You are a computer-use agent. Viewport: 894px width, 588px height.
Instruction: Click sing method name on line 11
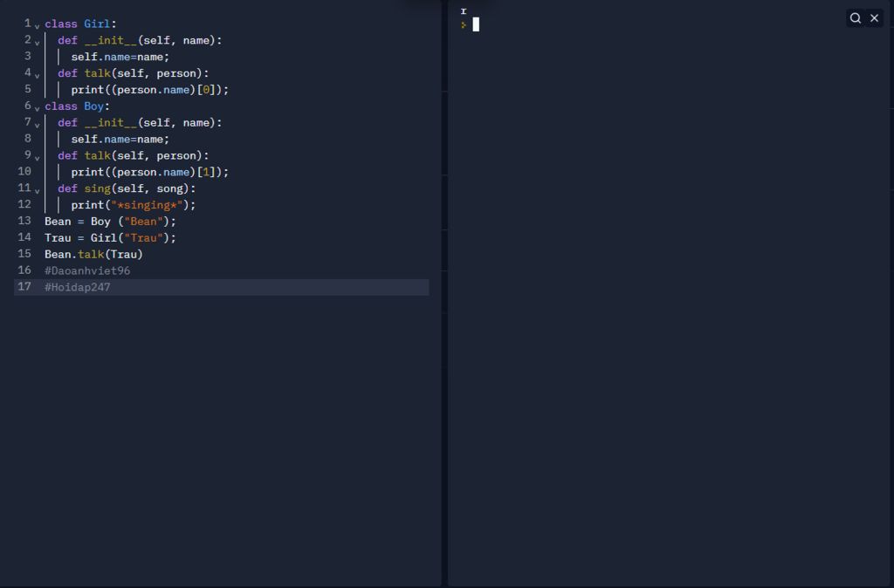98,188
